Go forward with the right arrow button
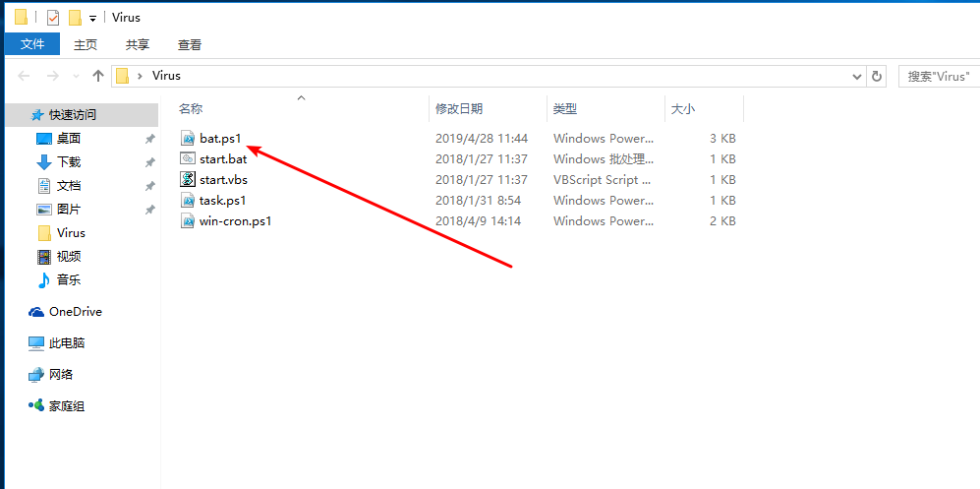980x489 pixels. (53, 77)
